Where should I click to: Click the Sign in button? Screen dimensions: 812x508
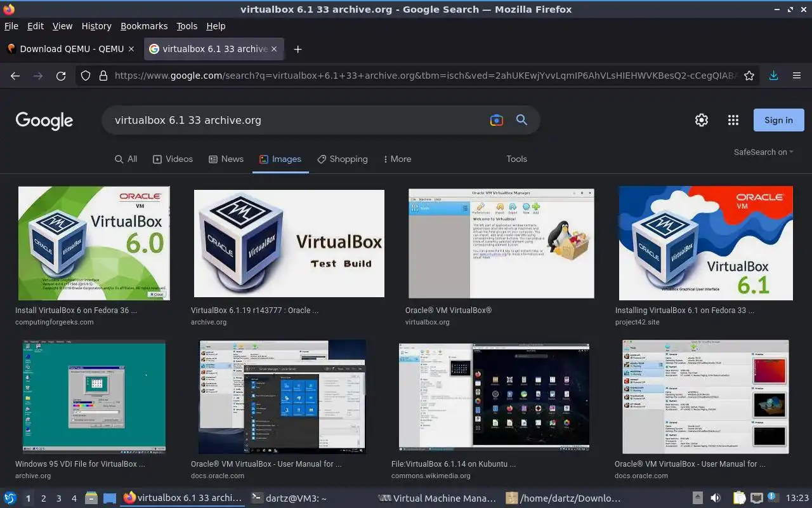[778, 120]
